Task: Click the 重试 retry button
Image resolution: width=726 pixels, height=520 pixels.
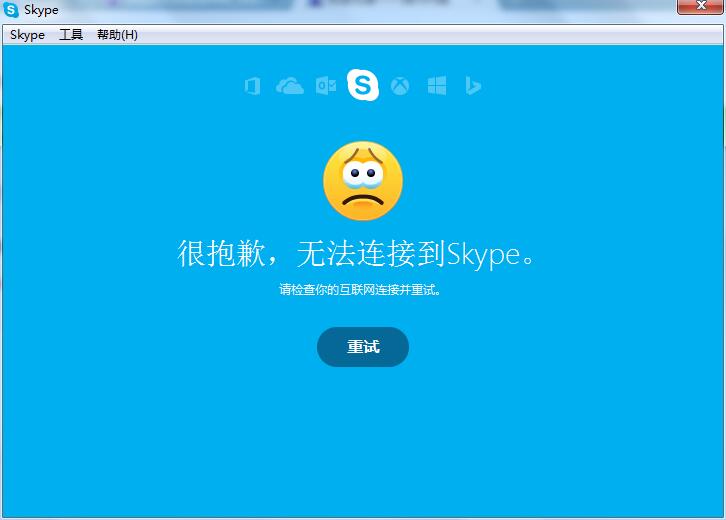Action: point(363,347)
